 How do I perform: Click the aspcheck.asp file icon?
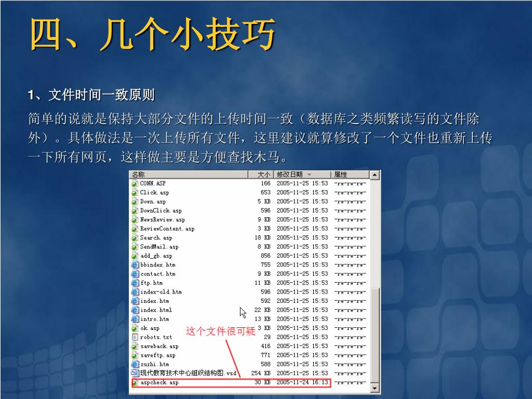[136, 383]
